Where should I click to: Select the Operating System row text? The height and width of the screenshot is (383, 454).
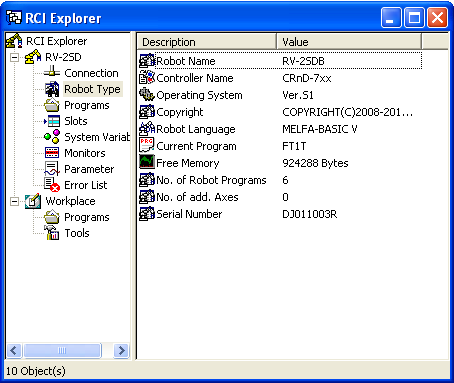coord(199,95)
